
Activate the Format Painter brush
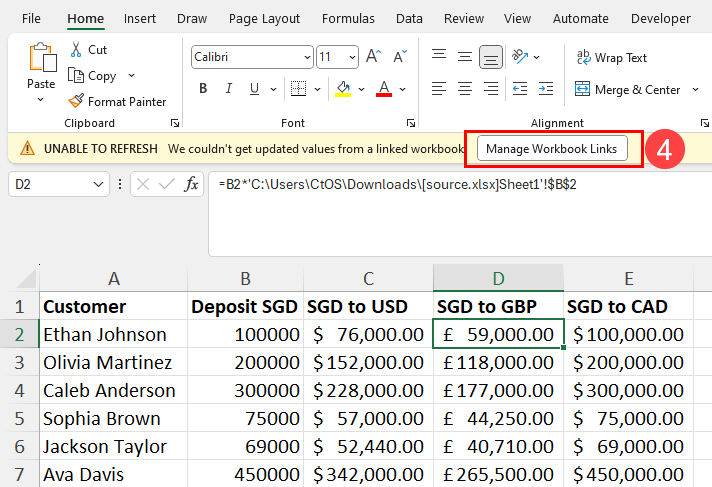pos(76,101)
